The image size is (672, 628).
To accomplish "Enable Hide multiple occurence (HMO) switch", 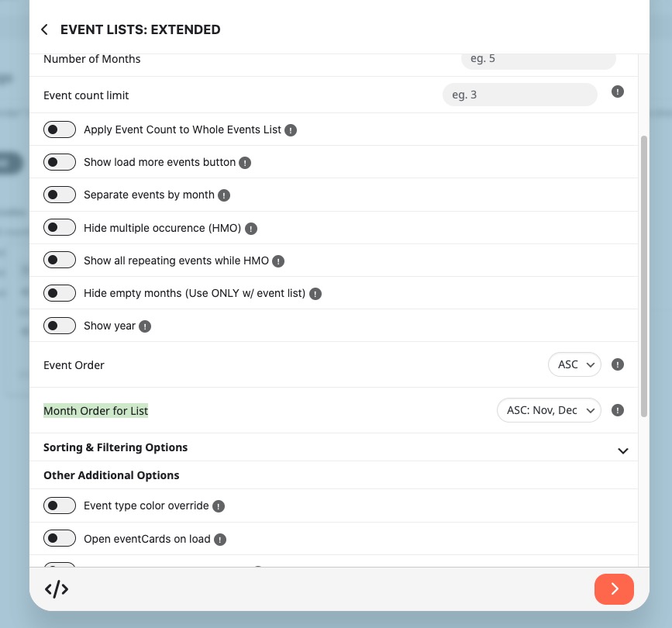I will 60,228.
